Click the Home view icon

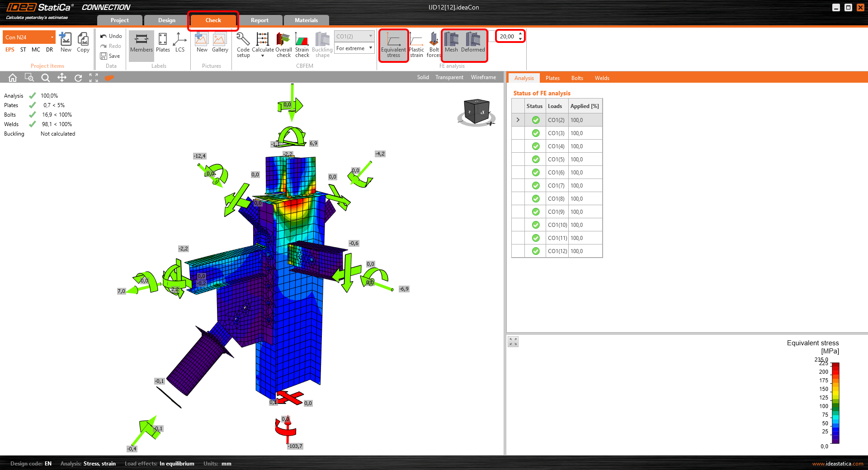pyautogui.click(x=13, y=78)
